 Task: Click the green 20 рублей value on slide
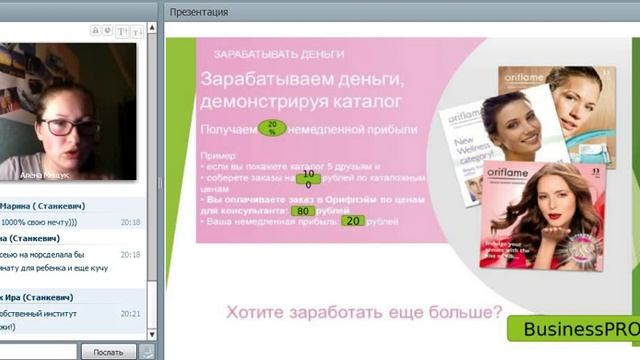tap(353, 221)
